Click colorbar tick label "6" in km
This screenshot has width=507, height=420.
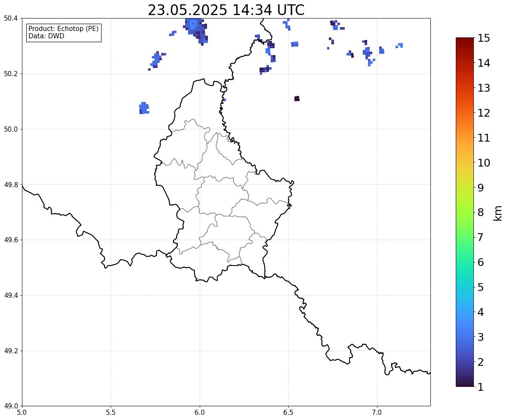click(481, 262)
